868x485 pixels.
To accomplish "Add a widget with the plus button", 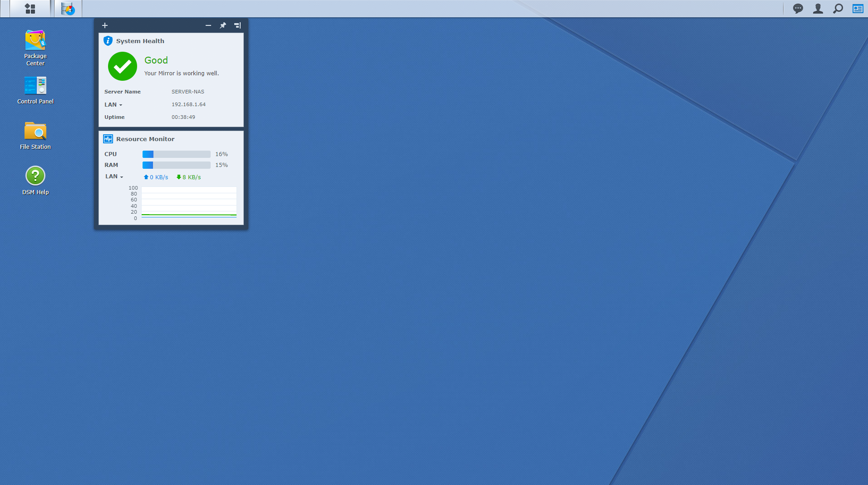I will click(105, 25).
